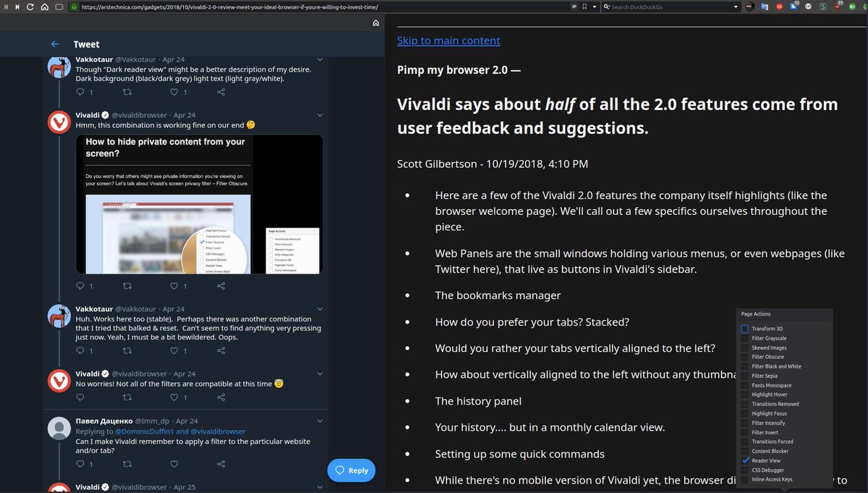Click the Rewind navigation button
868x493 pixels.
(x=6, y=7)
